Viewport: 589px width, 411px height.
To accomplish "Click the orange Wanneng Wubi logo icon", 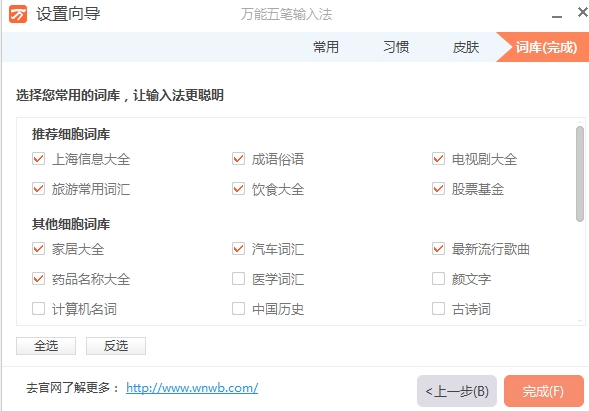I will tap(18, 14).
